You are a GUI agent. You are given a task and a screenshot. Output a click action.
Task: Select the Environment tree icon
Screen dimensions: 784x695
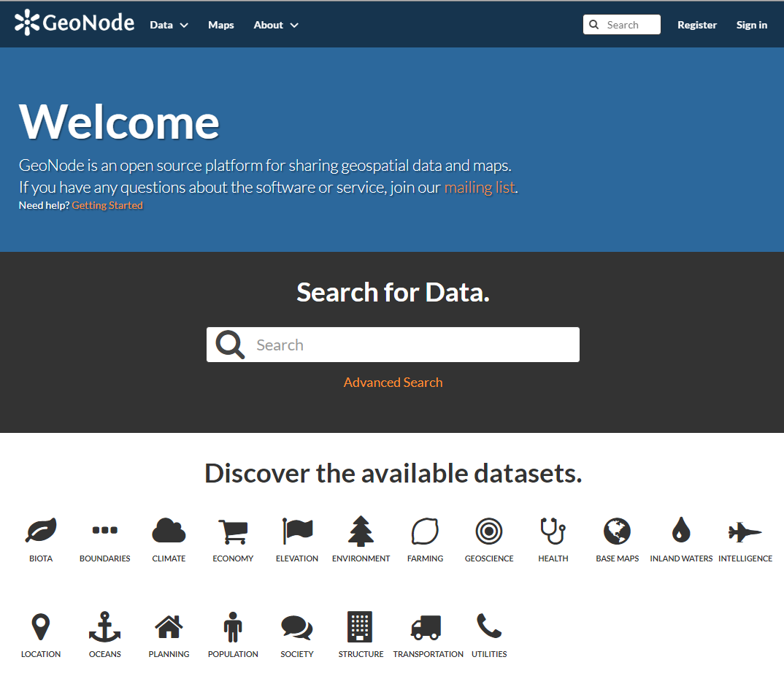(x=361, y=531)
